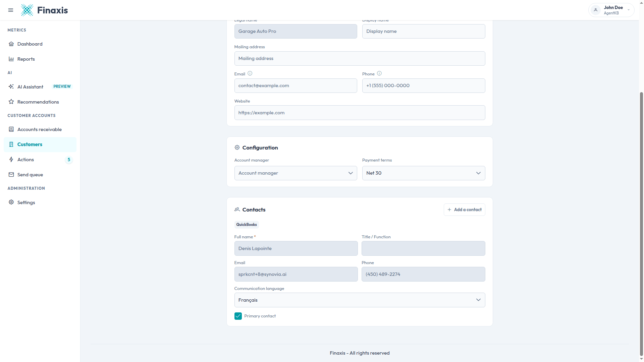This screenshot has width=644, height=362.
Task: Open the Account manager dropdown
Action: pos(296,173)
